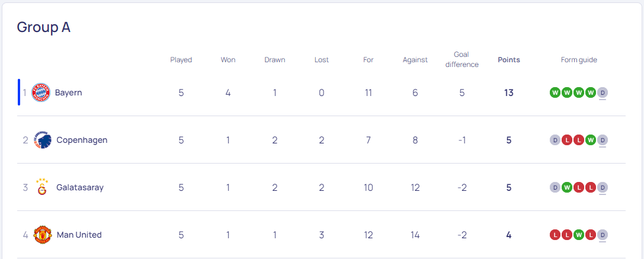The image size is (644, 259).
Task: Click the Man United club crest
Action: 42,235
